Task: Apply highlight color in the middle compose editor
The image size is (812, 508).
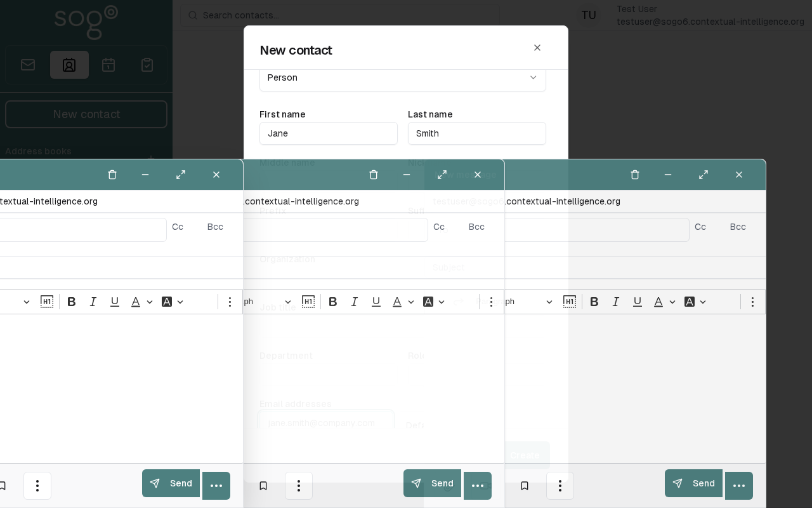Action: pyautogui.click(x=428, y=302)
